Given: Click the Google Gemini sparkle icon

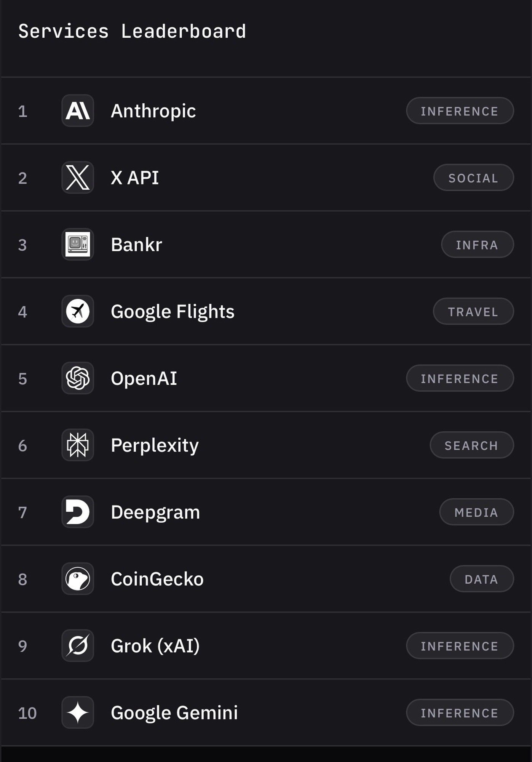Looking at the screenshot, I should coord(78,712).
